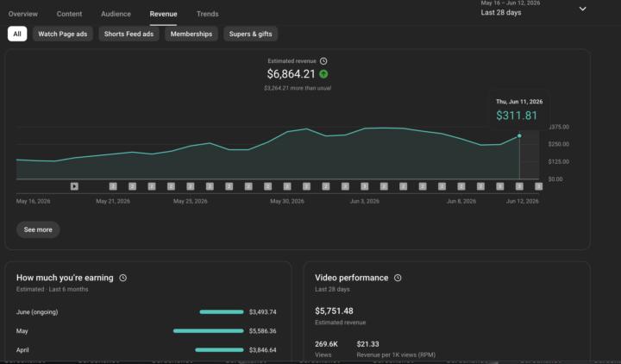Screen dimensions: 621x364
Task: Click the $6,864.21 estimated revenue total
Action: [x=292, y=74]
